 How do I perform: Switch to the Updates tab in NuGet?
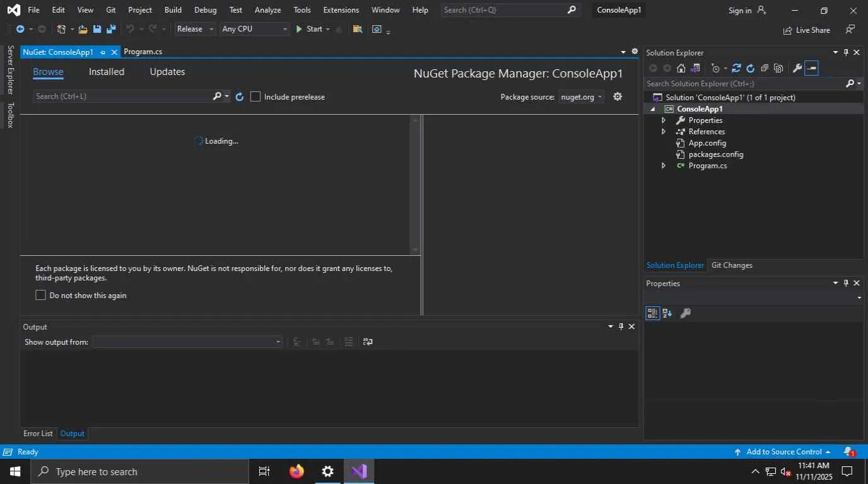pyautogui.click(x=167, y=72)
